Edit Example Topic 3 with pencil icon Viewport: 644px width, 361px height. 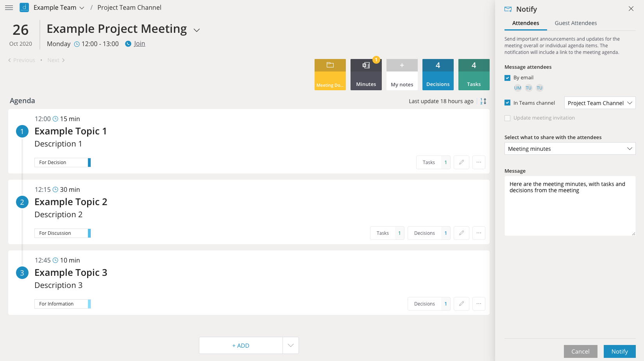[x=462, y=304]
